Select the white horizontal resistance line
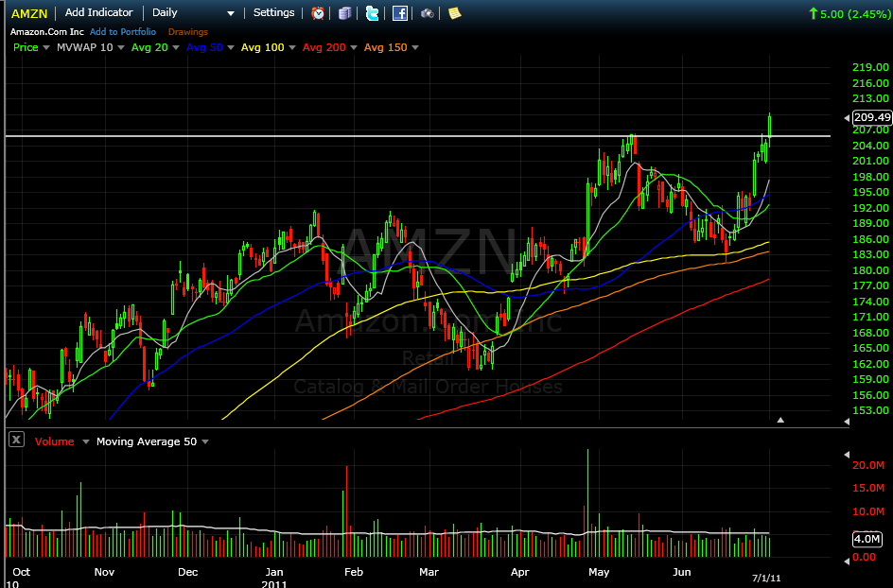The width and height of the screenshot is (893, 588). click(x=417, y=136)
